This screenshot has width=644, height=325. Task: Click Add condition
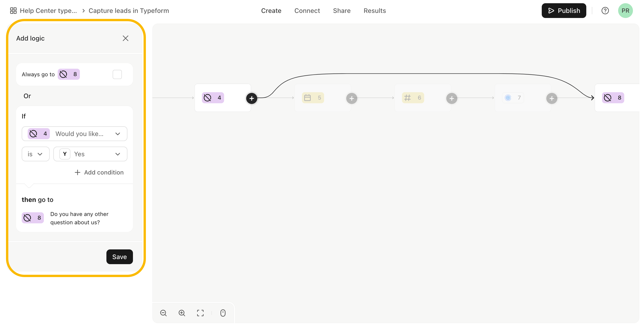[99, 172]
